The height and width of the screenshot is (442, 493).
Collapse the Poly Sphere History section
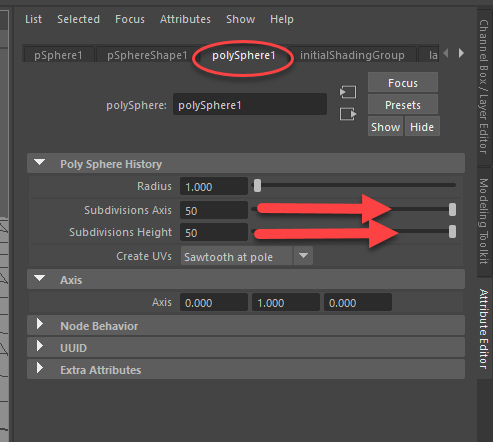[x=40, y=163]
